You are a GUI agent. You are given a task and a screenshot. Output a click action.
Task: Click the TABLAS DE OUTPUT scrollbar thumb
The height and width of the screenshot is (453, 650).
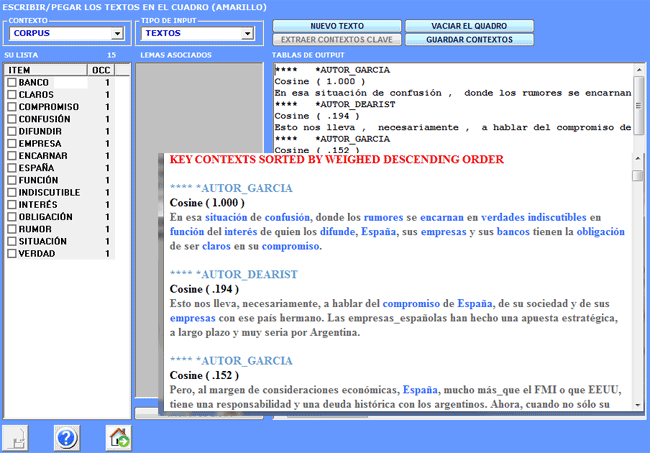pyautogui.click(x=639, y=105)
